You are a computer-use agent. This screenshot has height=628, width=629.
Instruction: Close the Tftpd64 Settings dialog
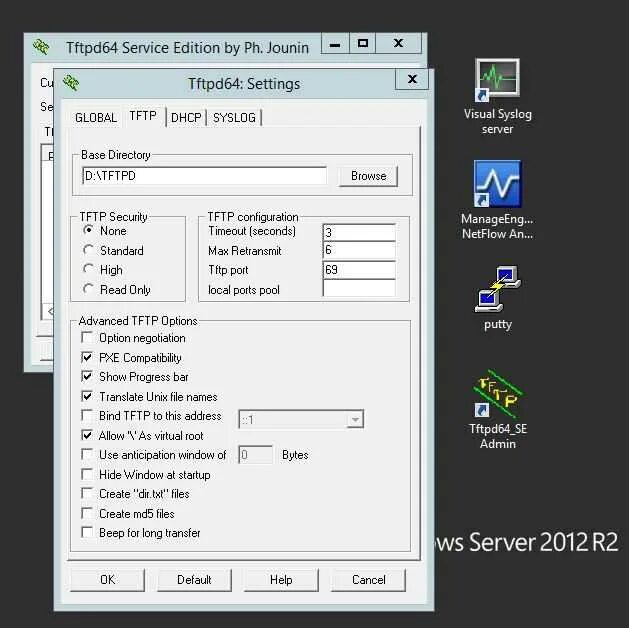[x=412, y=79]
